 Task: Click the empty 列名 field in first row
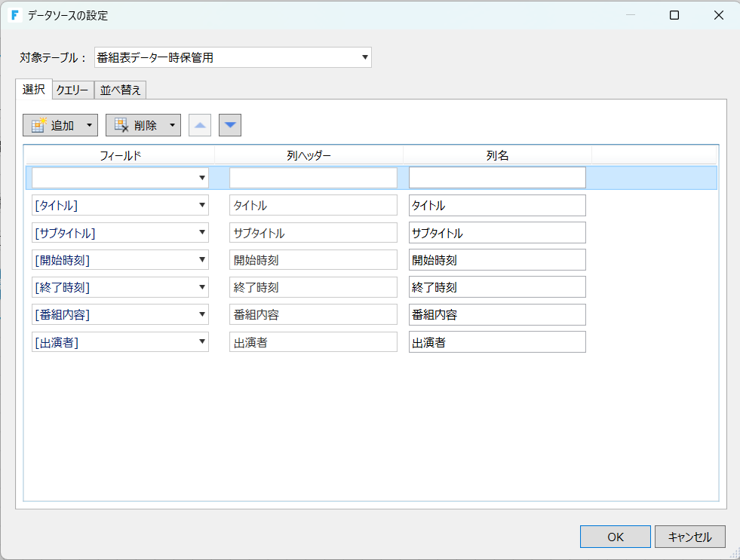pyautogui.click(x=497, y=178)
